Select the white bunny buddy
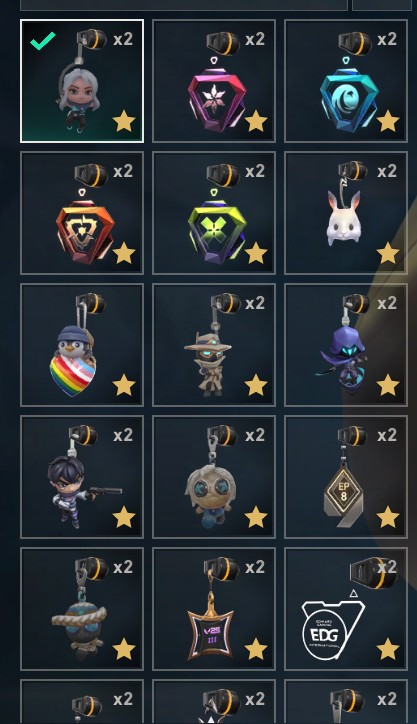Screen dimensions: 417x724 pos(346,213)
